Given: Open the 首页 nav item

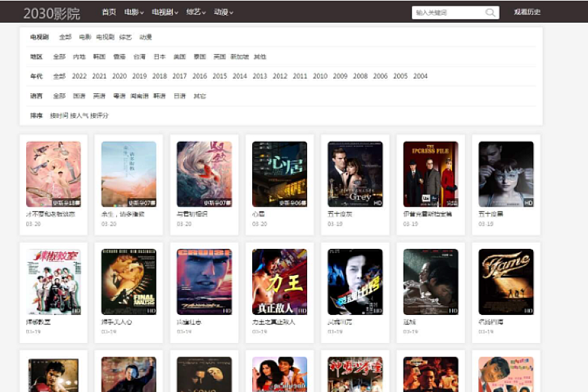Looking at the screenshot, I should (109, 12).
